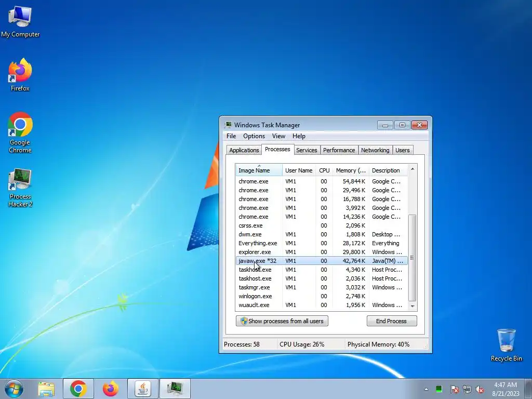Sort by Image Name column header
Screen dimensions: 532x399
coord(259,170)
